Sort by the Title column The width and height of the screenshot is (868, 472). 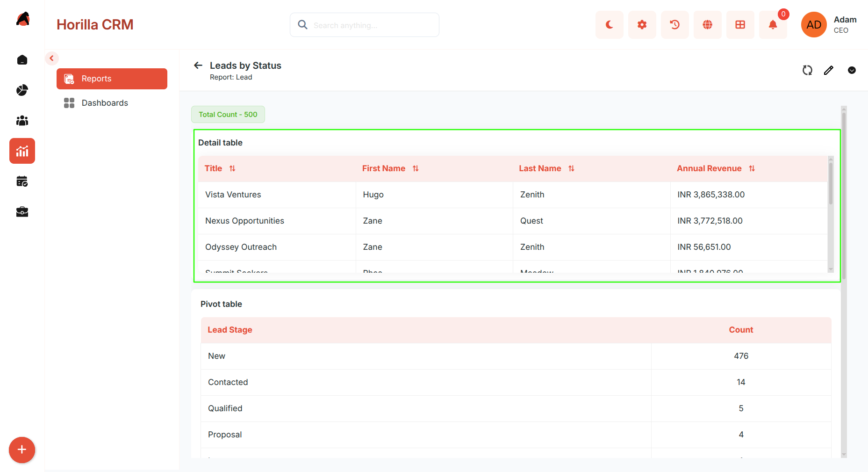pyautogui.click(x=232, y=168)
